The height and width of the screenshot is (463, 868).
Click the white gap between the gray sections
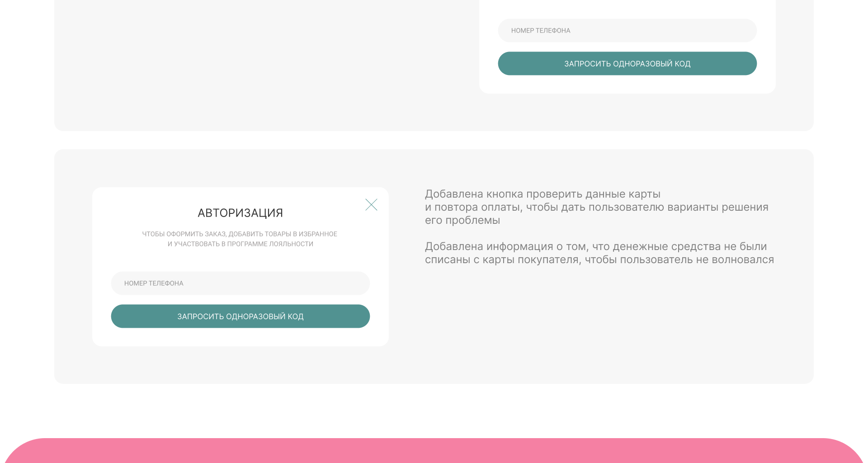tap(434, 140)
